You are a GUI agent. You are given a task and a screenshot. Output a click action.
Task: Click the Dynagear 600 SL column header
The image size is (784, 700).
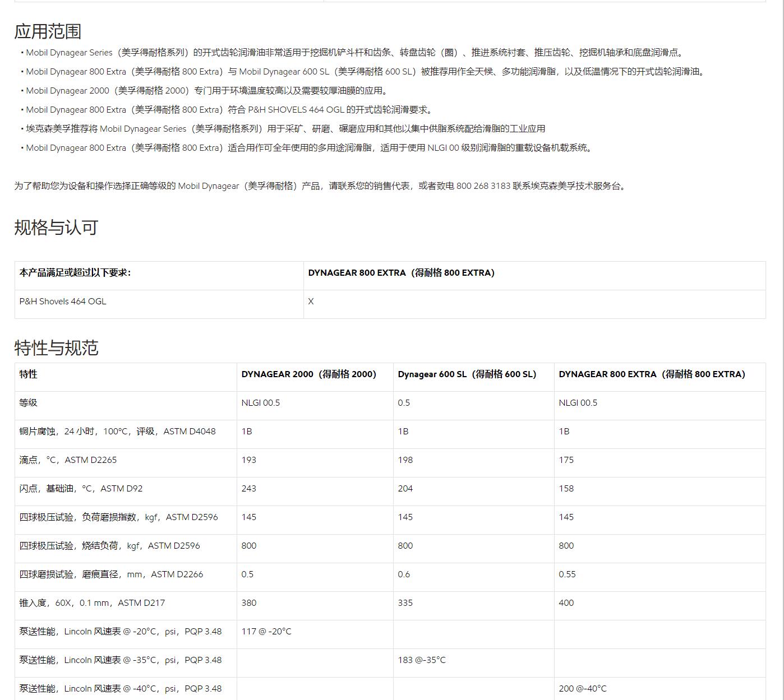click(473, 377)
